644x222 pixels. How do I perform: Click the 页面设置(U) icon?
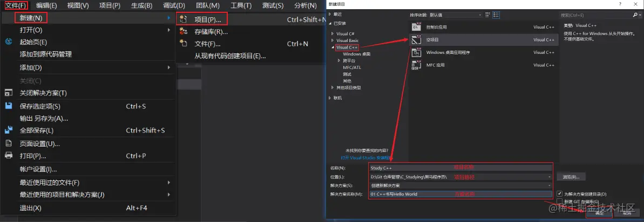(9, 143)
